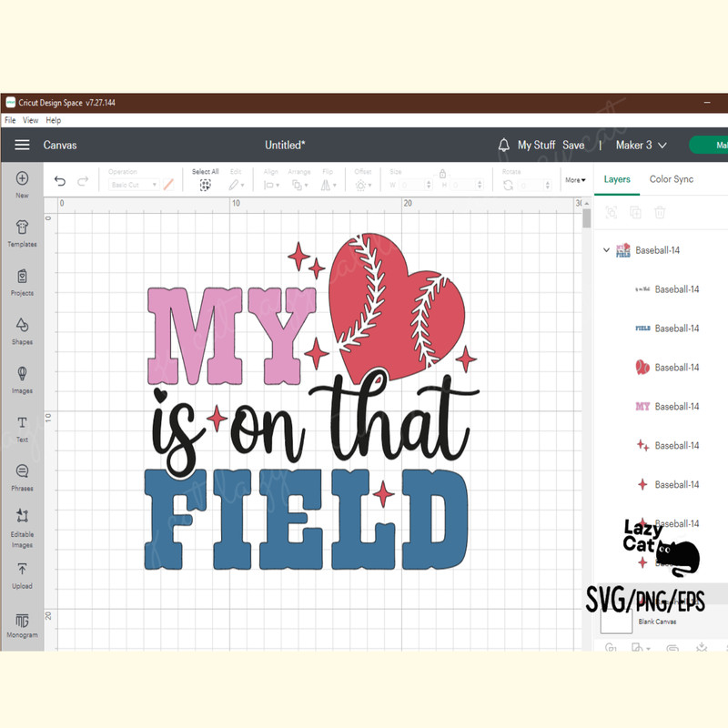
Task: Click the Undo arrow in the toolbar
Action: click(x=59, y=180)
